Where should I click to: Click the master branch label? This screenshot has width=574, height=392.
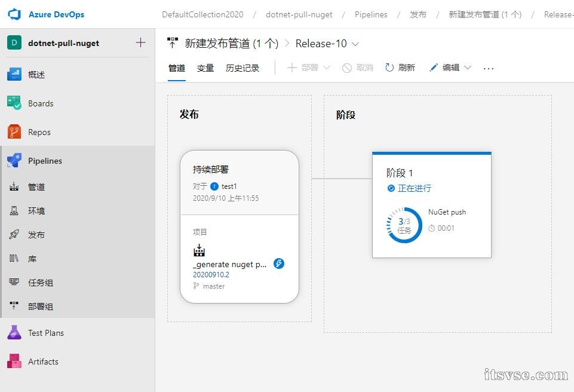tap(214, 286)
